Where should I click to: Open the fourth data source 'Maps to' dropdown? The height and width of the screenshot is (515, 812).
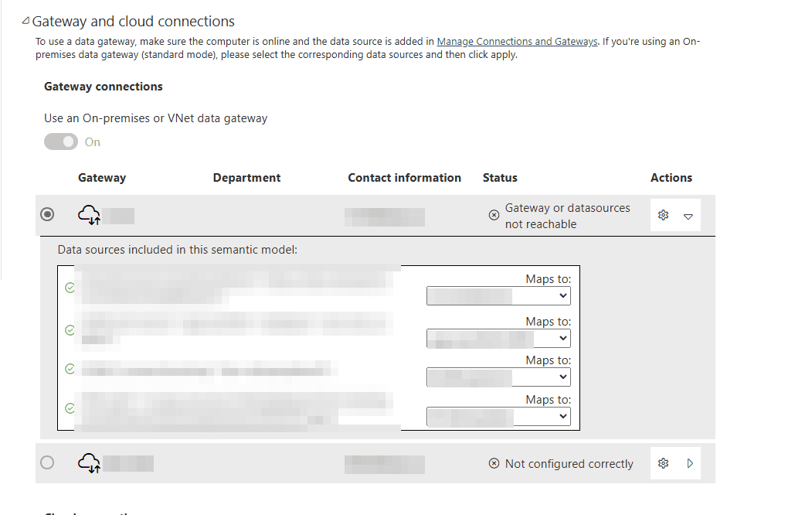click(x=498, y=416)
